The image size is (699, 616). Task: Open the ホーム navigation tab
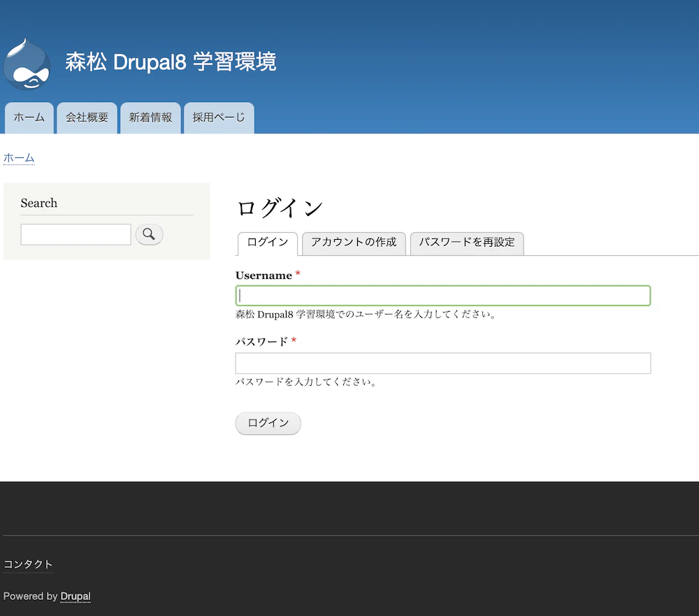coord(29,117)
